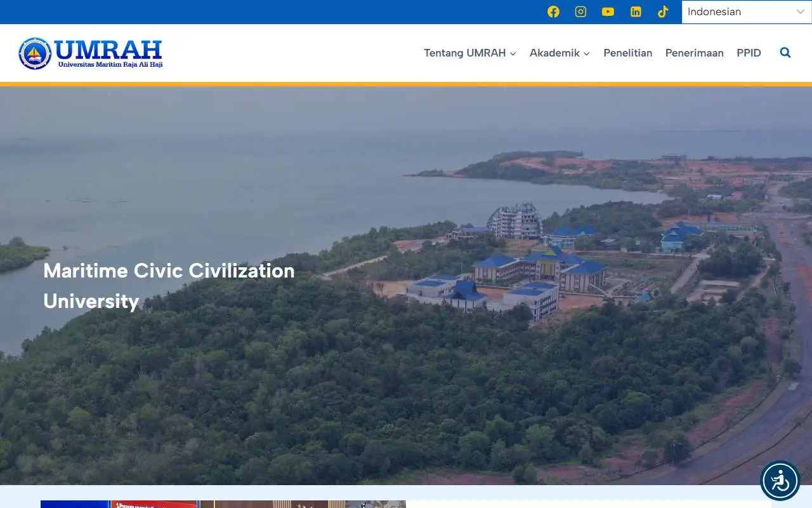Go to the Penelitian page

coord(628,53)
